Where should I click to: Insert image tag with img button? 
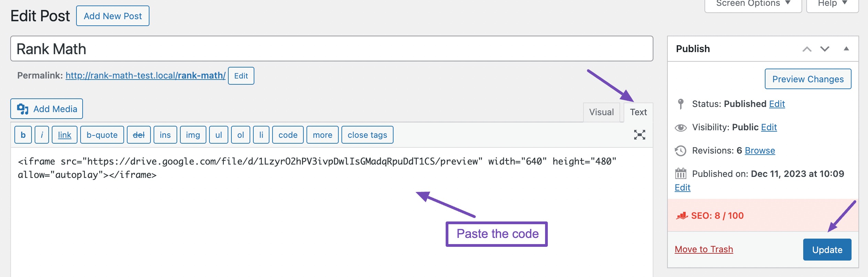pos(193,135)
